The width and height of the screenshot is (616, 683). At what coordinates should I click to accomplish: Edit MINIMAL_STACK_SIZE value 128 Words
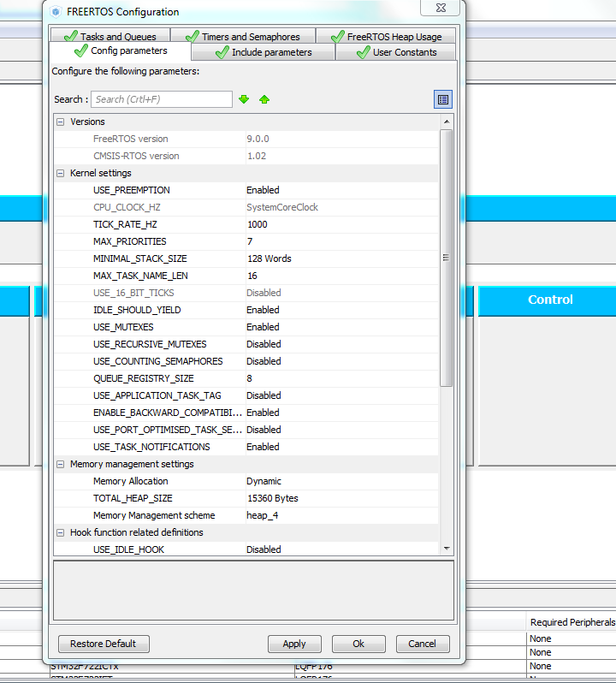(x=341, y=258)
